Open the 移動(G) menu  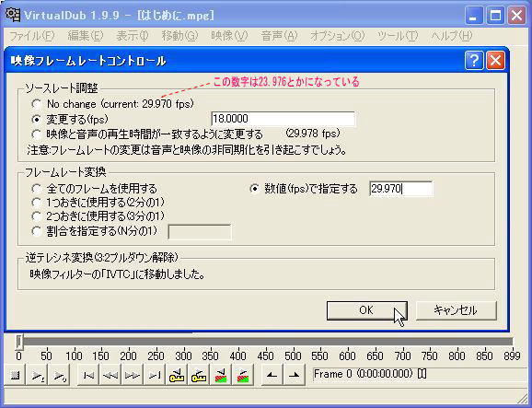(x=179, y=36)
